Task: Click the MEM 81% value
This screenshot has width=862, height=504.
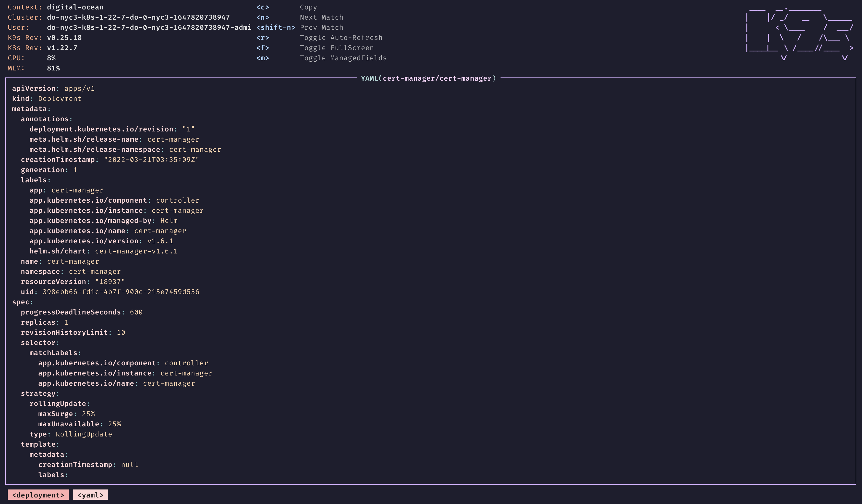Action: 53,68
